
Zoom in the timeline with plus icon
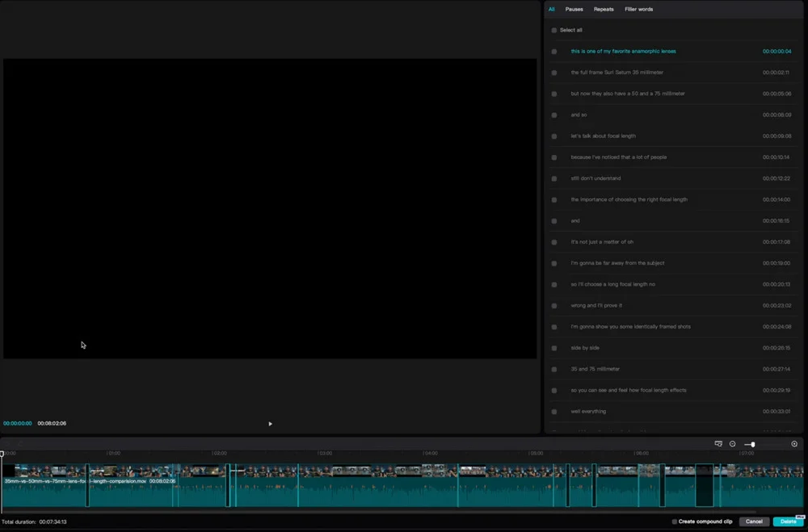tap(794, 444)
